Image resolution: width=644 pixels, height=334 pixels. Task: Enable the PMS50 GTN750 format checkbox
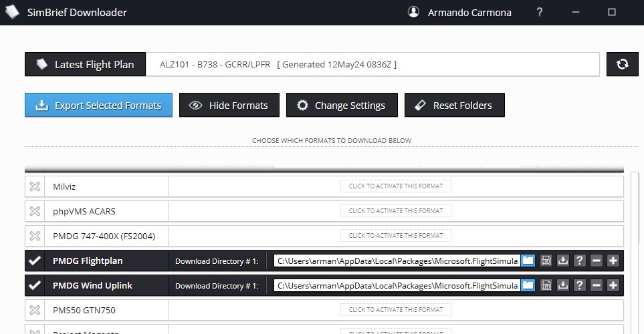point(35,310)
